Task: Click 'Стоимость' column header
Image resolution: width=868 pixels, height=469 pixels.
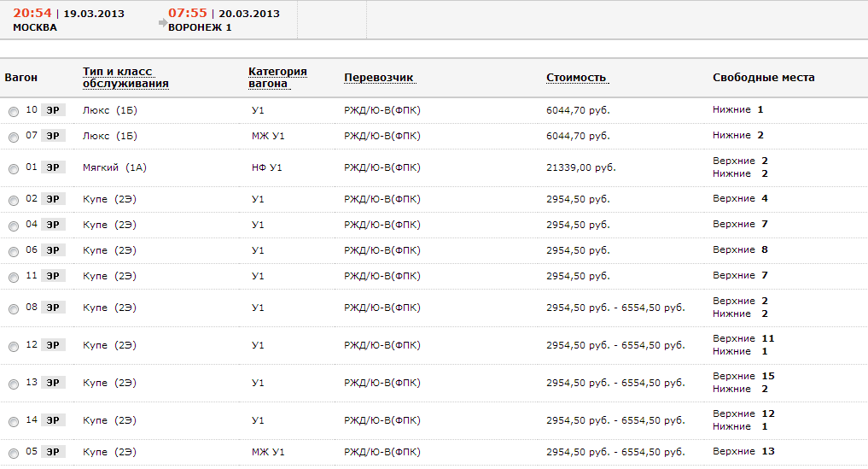Action: coord(576,78)
